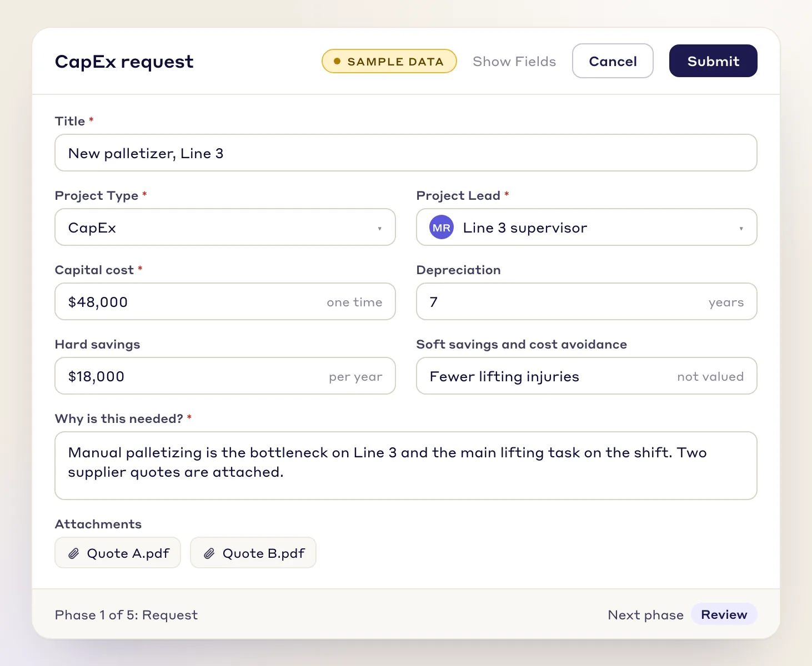Click the "years" suffix in Depreciation
Viewport: 812px width, 666px height.
(x=726, y=302)
